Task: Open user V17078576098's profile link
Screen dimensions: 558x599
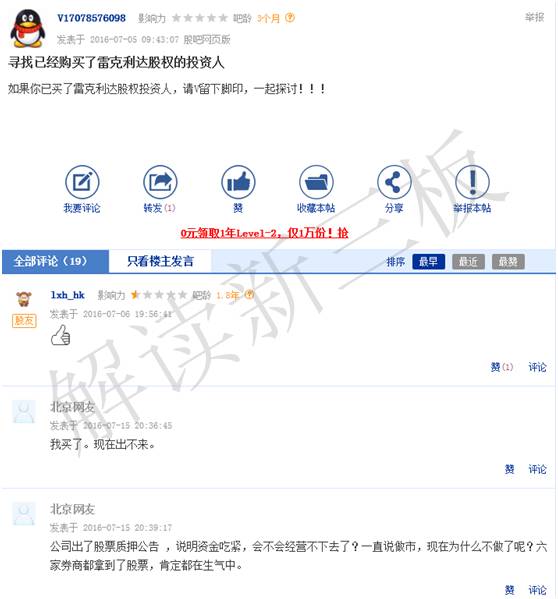Action: pos(91,18)
